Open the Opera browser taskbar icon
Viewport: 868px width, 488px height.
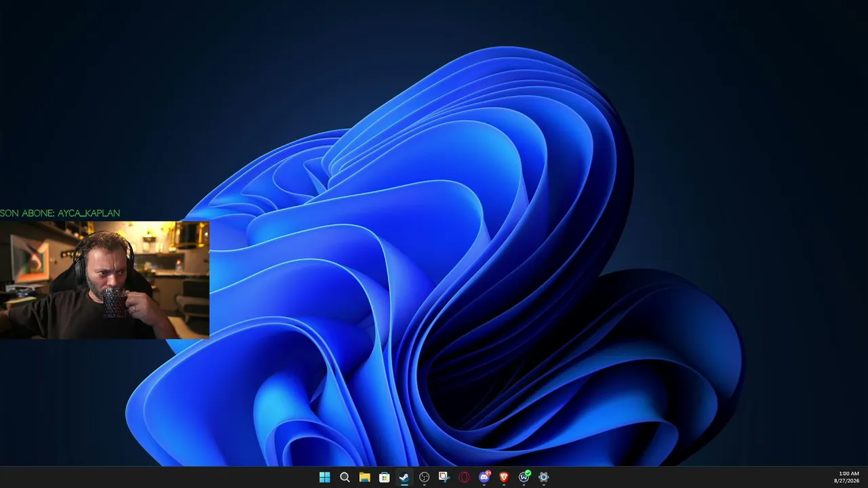[x=464, y=477]
